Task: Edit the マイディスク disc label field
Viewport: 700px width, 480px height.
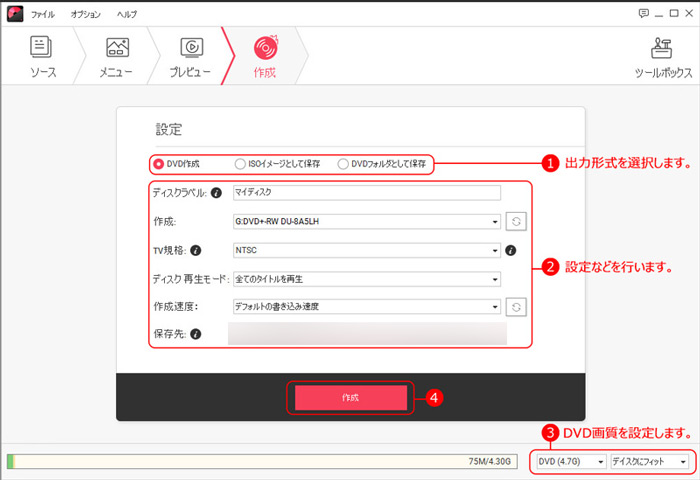Action: 367,192
